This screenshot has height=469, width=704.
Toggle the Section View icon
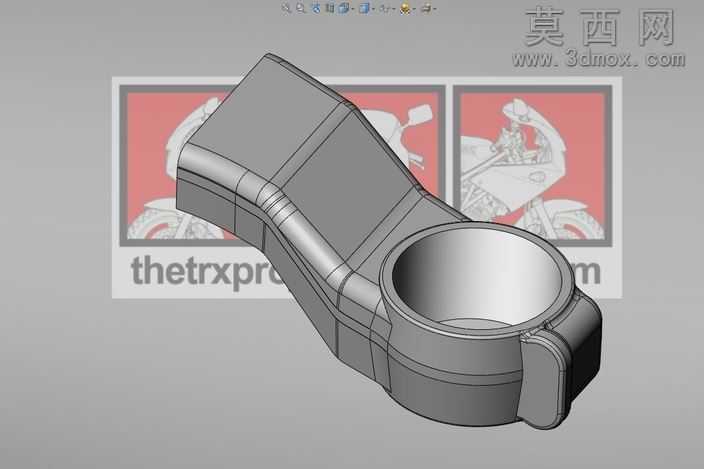click(330, 8)
